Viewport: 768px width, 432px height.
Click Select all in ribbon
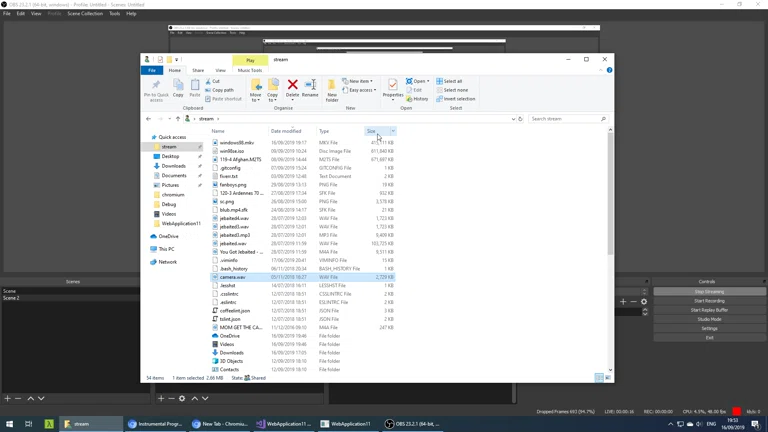pos(450,81)
